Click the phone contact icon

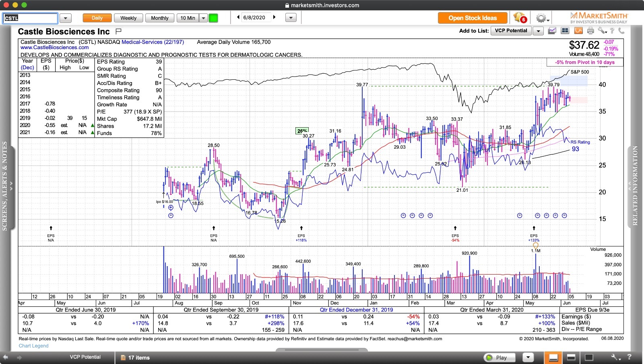[621, 31]
